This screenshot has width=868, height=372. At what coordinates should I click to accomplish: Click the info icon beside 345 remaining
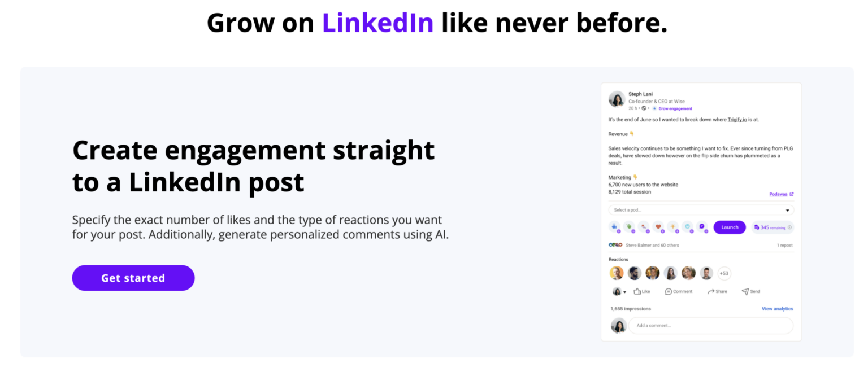(790, 227)
